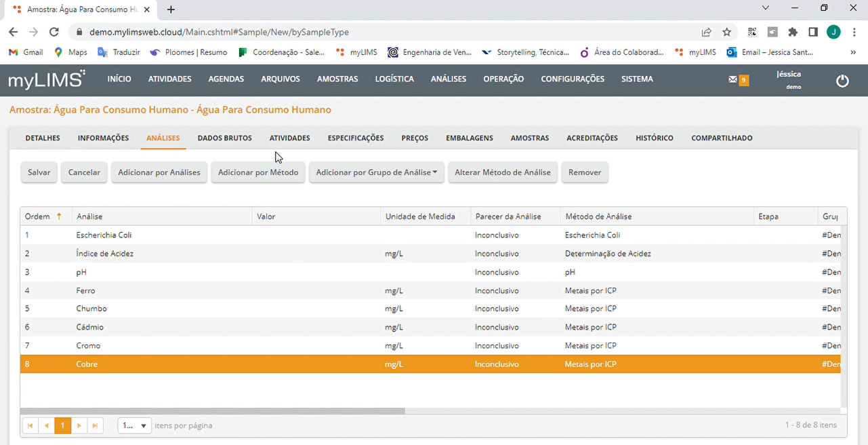Click the table horizontal scrollbar

[212, 411]
